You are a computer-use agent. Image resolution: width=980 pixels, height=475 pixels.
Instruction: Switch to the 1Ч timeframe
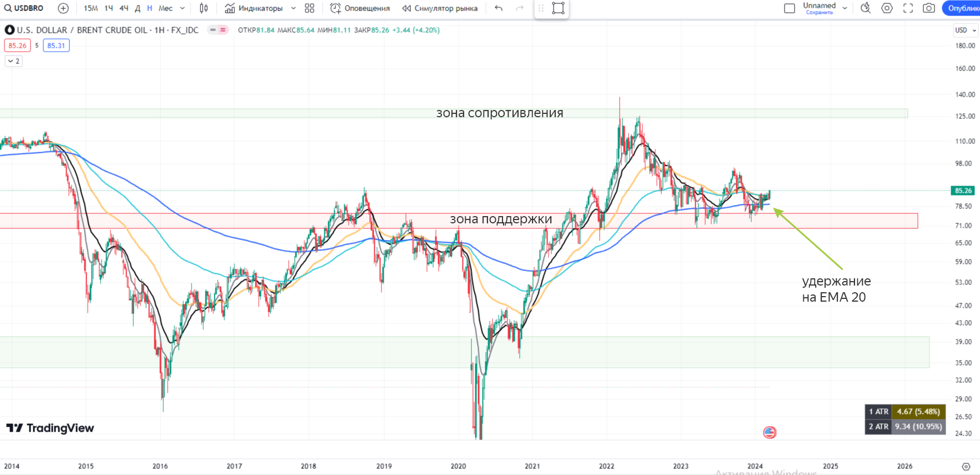109,8
